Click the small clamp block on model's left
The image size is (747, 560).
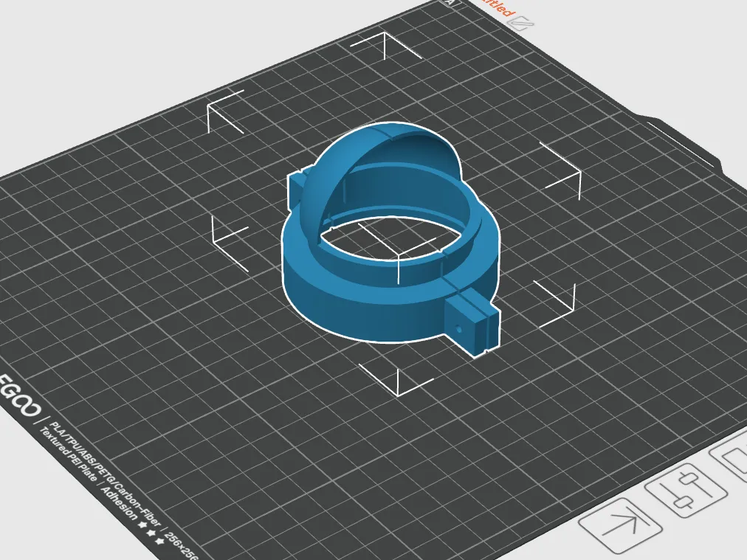point(295,189)
